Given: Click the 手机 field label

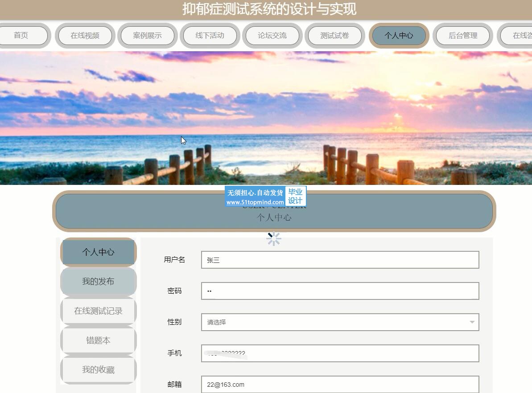Looking at the screenshot, I should [x=174, y=353].
